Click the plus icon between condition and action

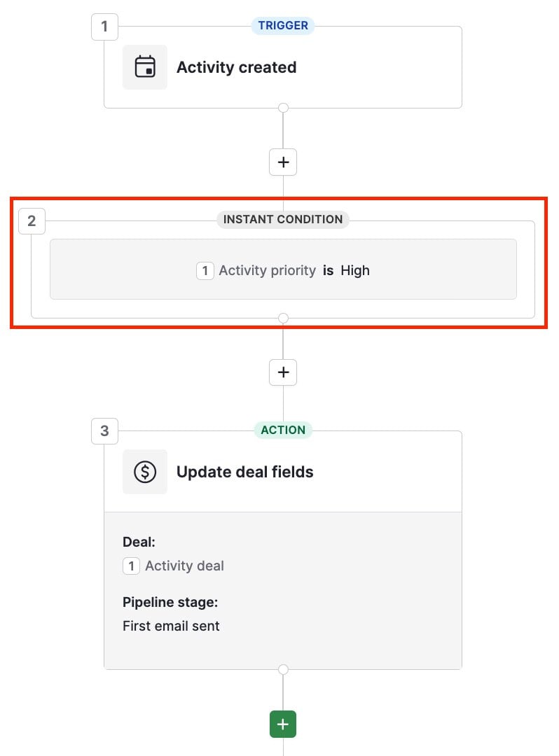click(x=282, y=372)
